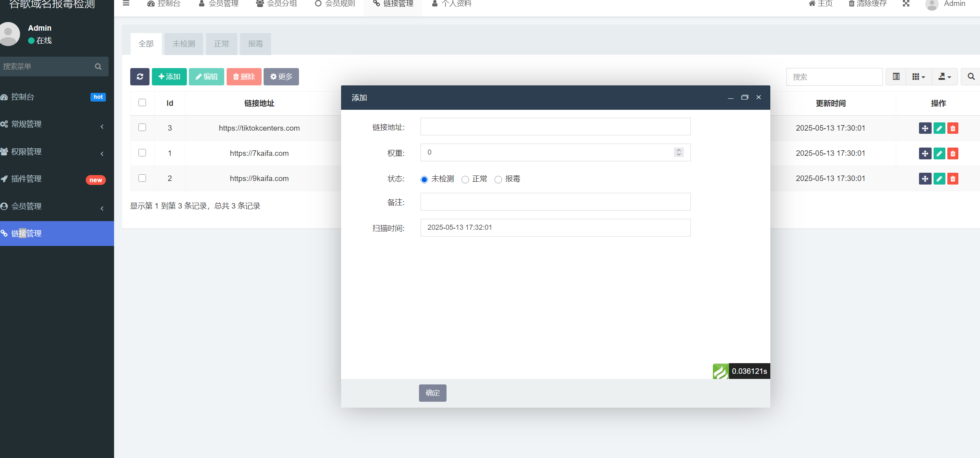The height and width of the screenshot is (458, 980).
Task: Click the refresh table icon button
Action: click(x=140, y=77)
